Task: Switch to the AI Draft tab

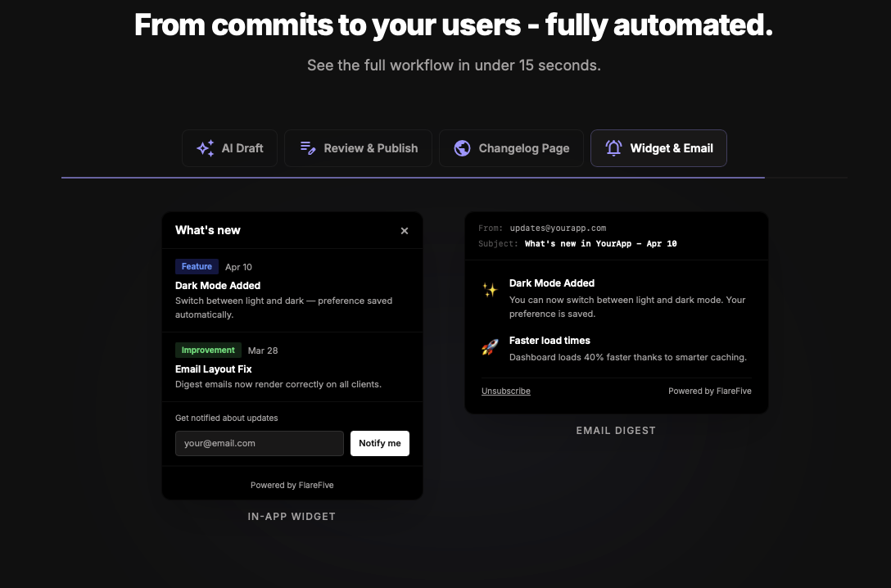Action: click(x=229, y=148)
